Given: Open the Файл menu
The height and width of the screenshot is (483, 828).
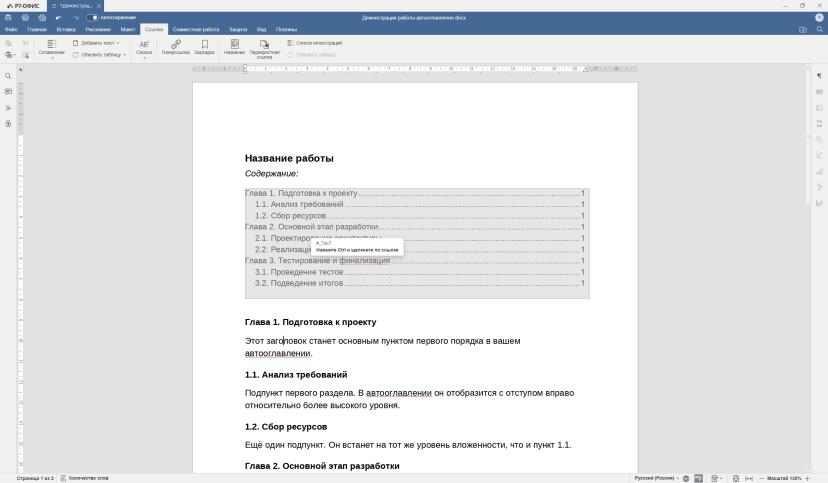Looking at the screenshot, I should pos(11,30).
